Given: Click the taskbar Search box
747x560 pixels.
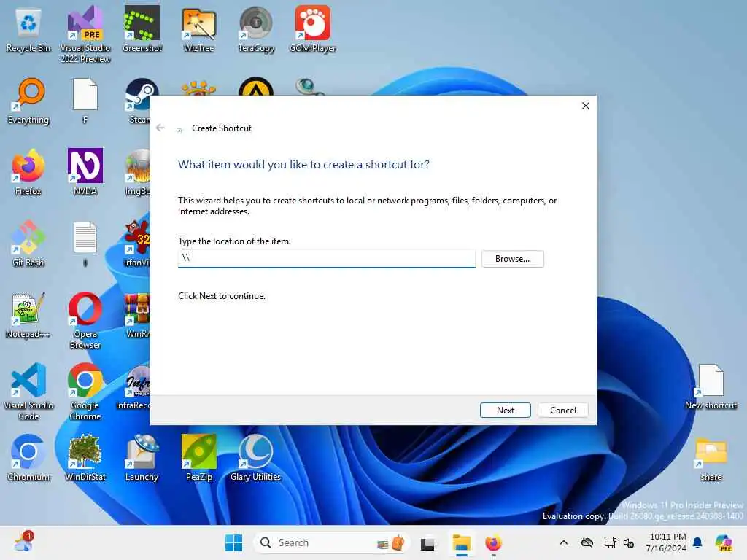Looking at the screenshot, I should coord(332,542).
